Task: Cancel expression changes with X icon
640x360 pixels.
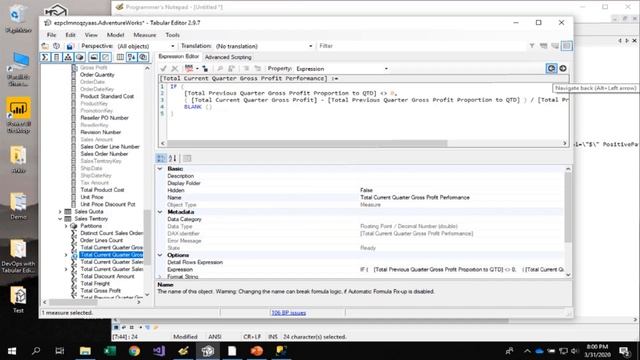Action: 175,69
